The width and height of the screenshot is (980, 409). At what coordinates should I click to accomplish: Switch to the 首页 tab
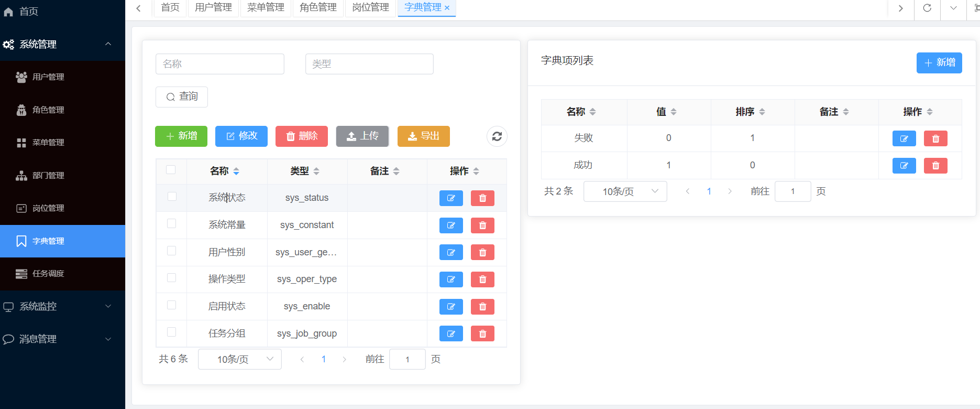coord(170,8)
